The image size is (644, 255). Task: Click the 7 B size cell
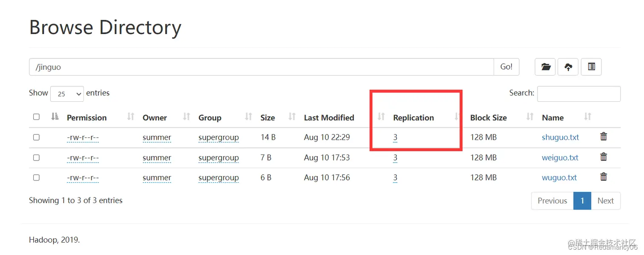(x=266, y=158)
